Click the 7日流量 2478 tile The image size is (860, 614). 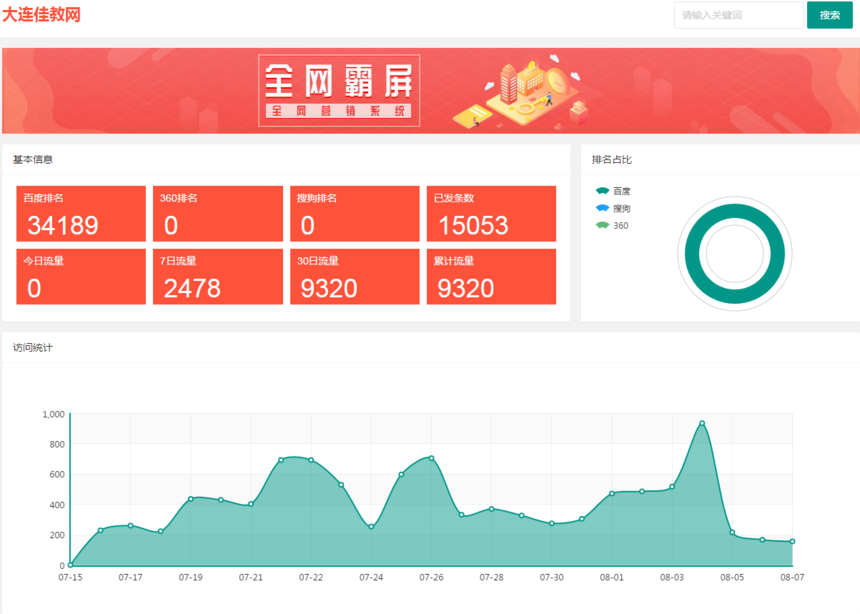click(217, 277)
